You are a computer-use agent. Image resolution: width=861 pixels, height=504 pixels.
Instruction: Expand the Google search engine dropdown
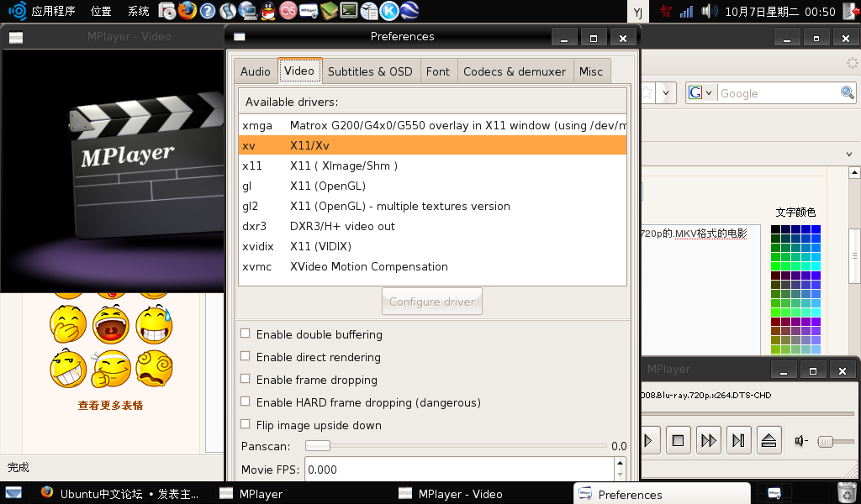coord(709,92)
